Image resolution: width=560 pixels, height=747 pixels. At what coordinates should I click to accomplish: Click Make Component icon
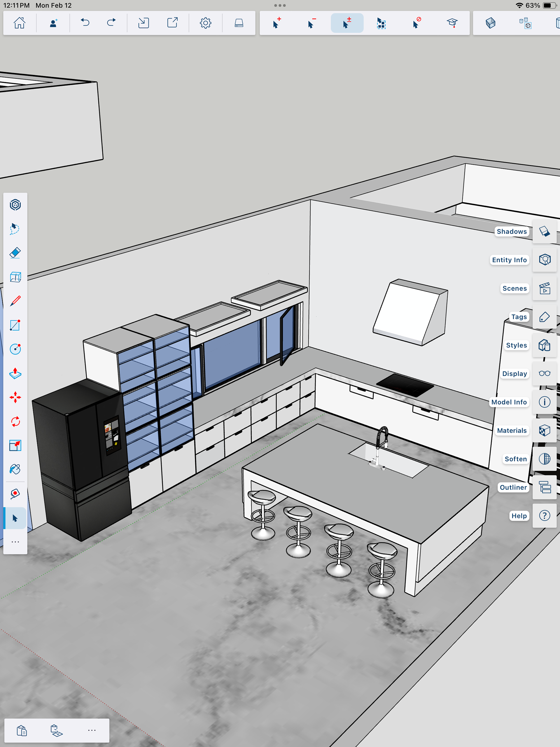525,23
